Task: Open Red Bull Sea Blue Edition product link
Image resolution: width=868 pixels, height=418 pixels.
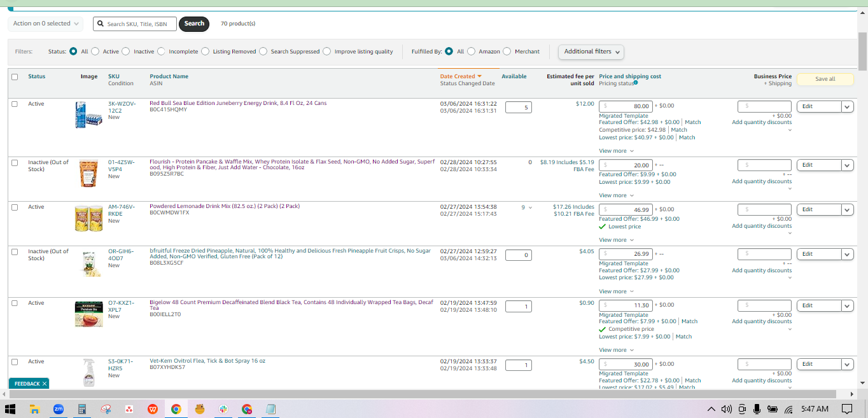Action: (238, 103)
